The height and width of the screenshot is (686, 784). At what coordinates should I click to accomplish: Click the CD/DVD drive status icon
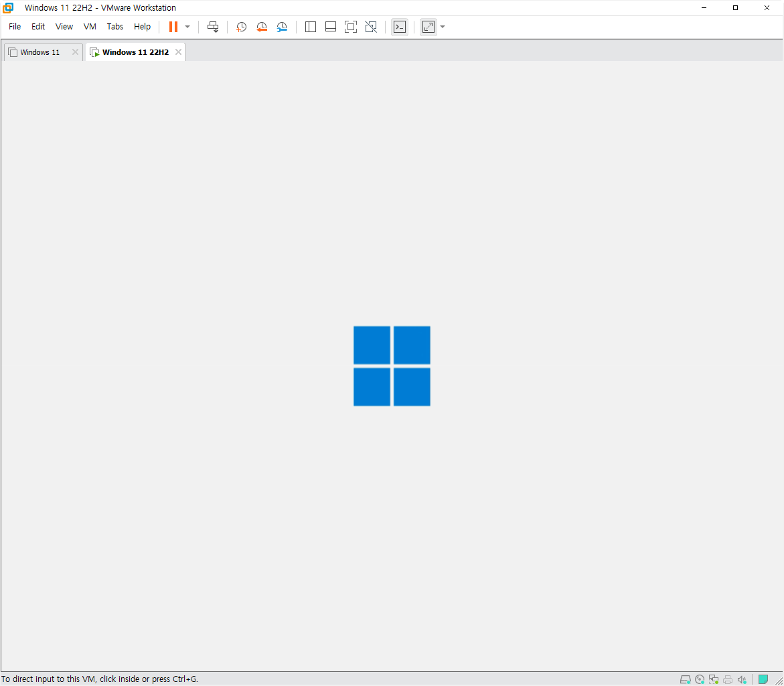[x=700, y=679]
